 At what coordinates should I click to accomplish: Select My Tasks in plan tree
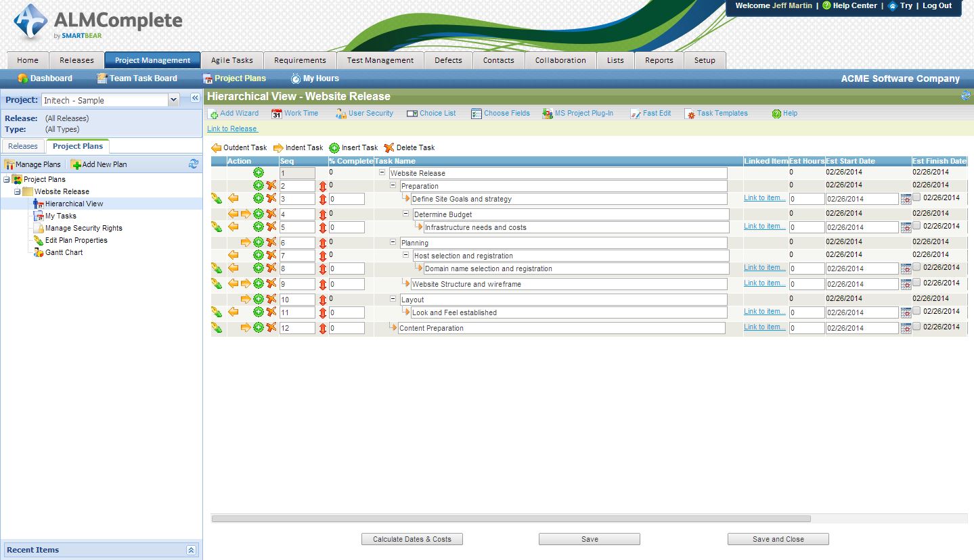[60, 216]
